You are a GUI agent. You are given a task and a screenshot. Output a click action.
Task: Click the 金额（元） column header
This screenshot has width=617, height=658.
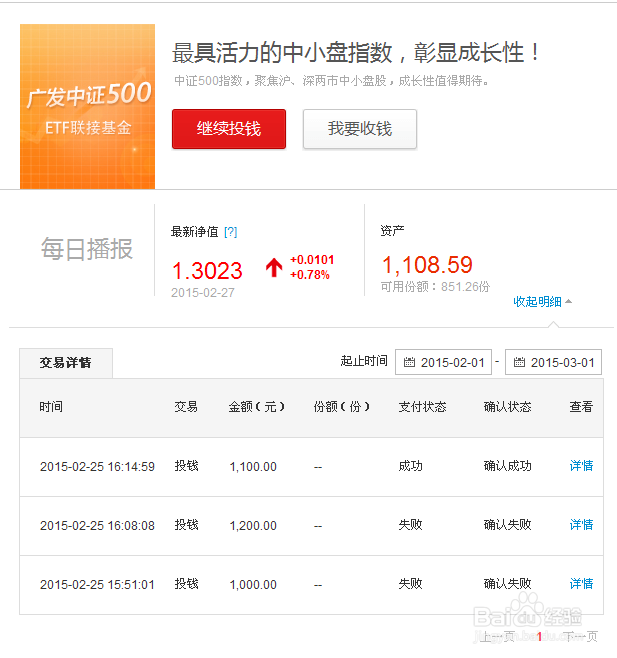[x=256, y=407]
